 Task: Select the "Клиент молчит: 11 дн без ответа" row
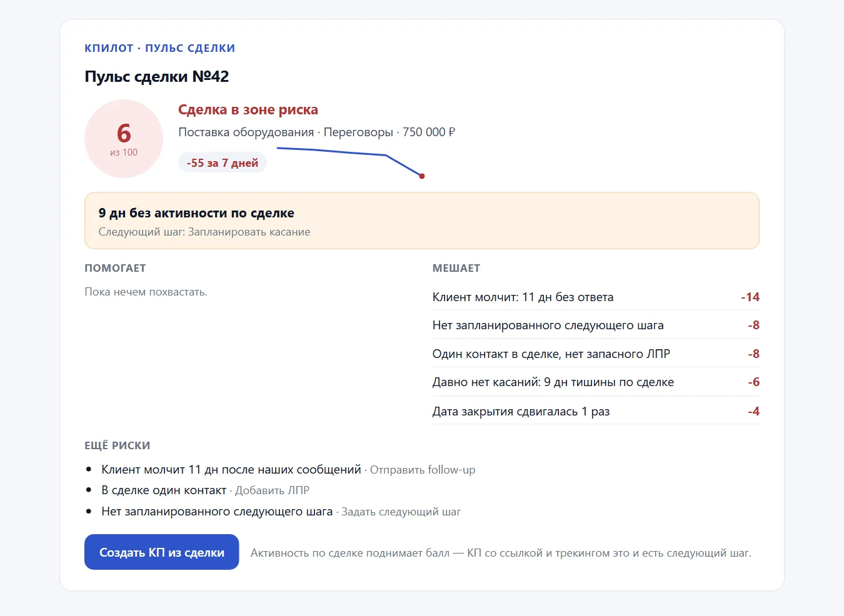tap(596, 297)
